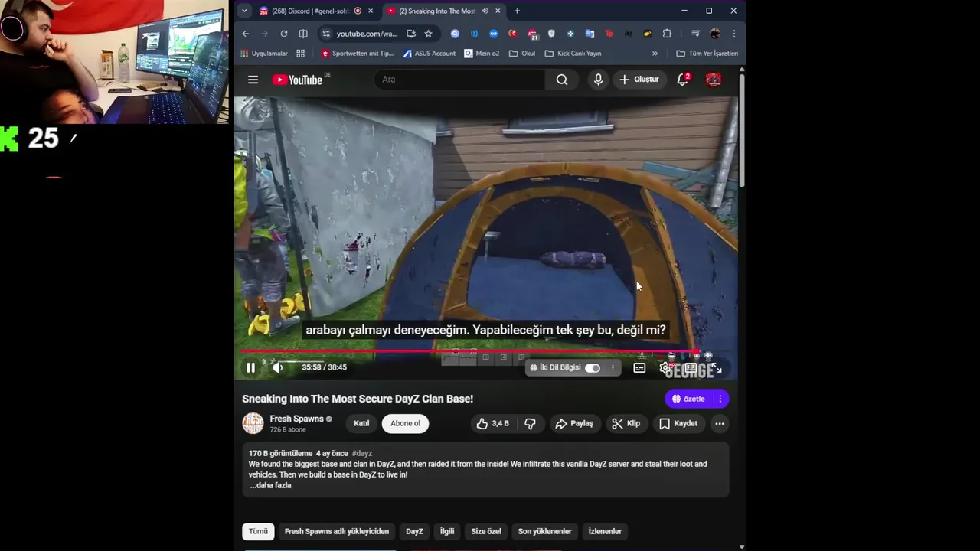Viewport: 980px width, 551px height.
Task: Open Chrome side panel icon
Action: tap(303, 34)
